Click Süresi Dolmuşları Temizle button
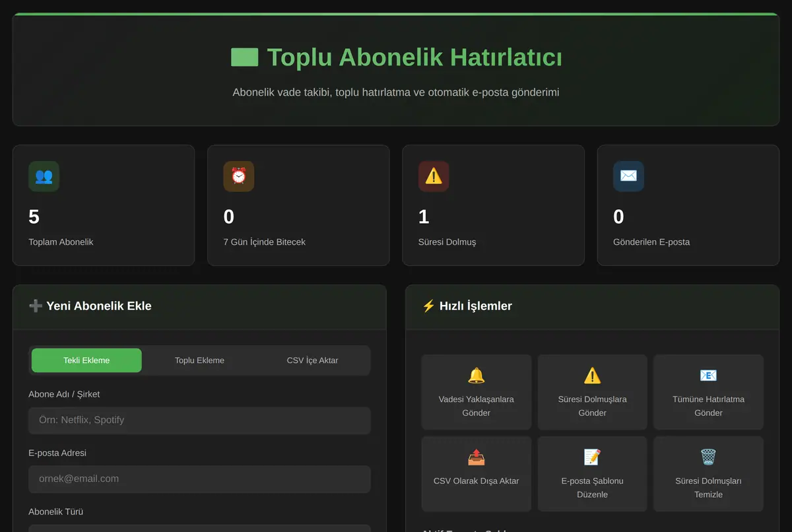Screen dimensions: 792x532 pos(708,474)
